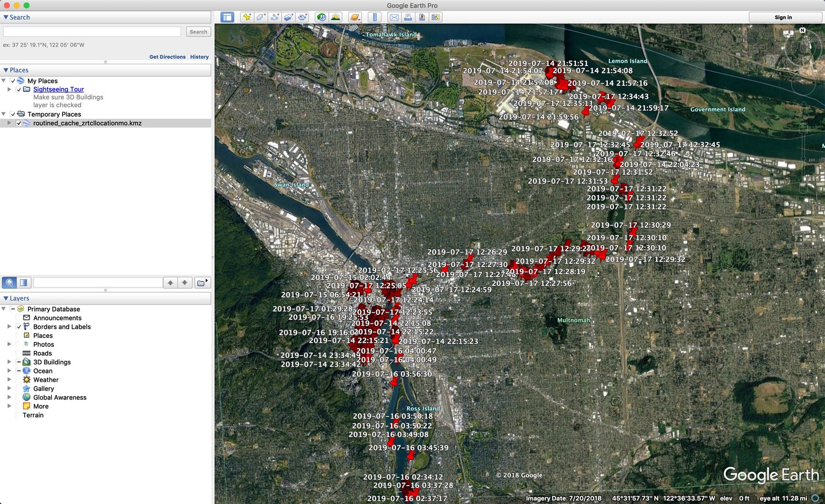The height and width of the screenshot is (504, 825).
Task: Click the print toolbar icon
Action: (x=408, y=17)
